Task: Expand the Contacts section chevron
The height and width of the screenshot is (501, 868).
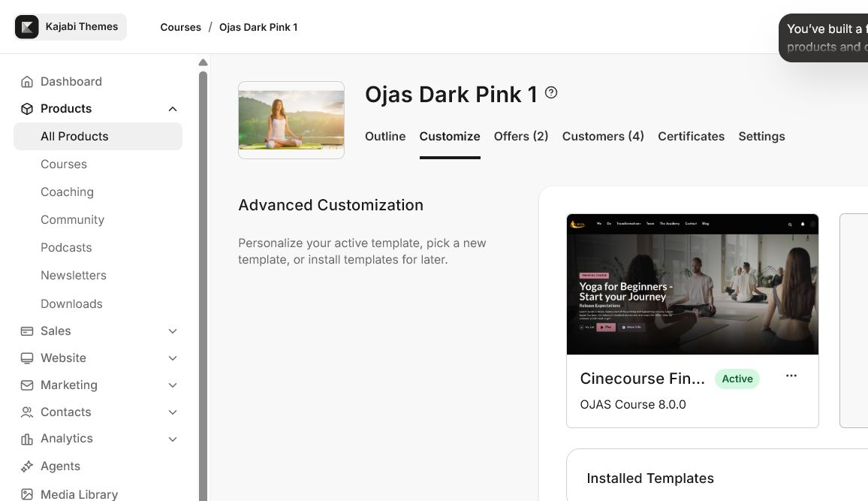Action: [x=173, y=412]
